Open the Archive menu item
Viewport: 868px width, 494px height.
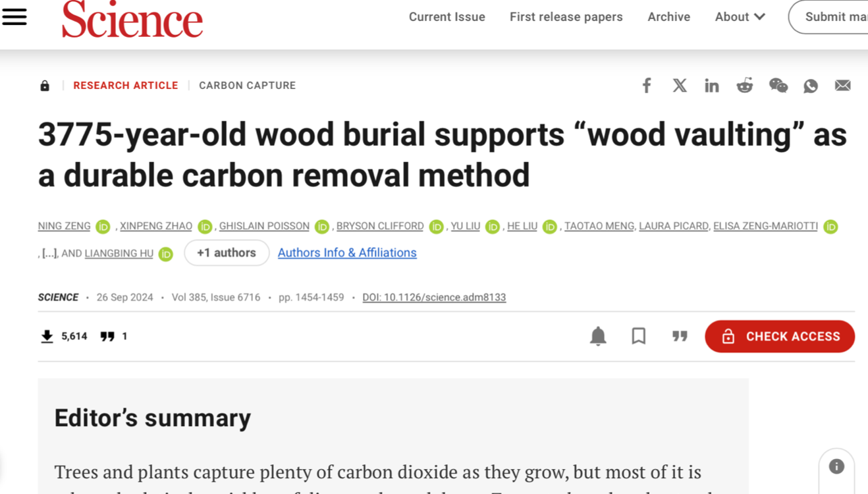pyautogui.click(x=668, y=17)
